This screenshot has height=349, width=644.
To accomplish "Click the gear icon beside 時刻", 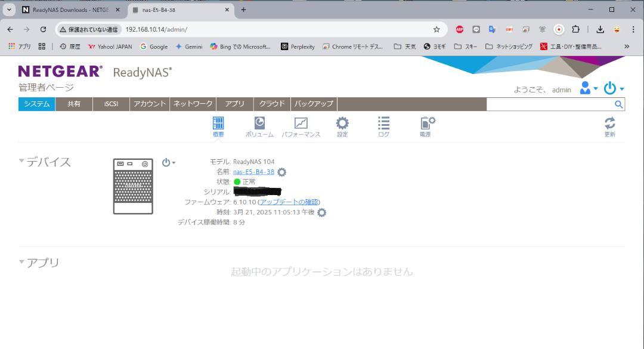I will click(x=322, y=212).
